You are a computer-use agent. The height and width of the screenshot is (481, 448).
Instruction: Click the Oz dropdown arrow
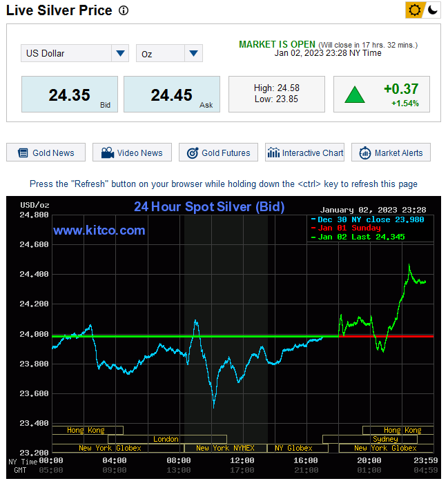tap(193, 53)
